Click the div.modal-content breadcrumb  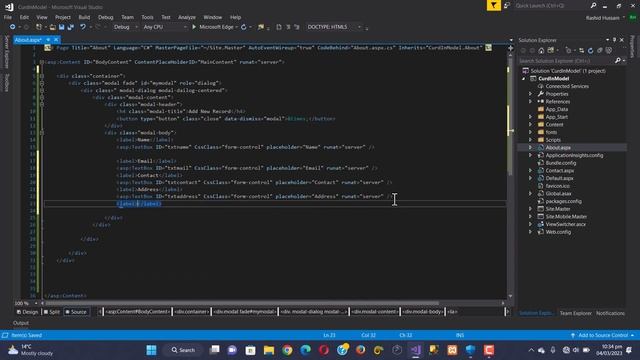(375, 312)
